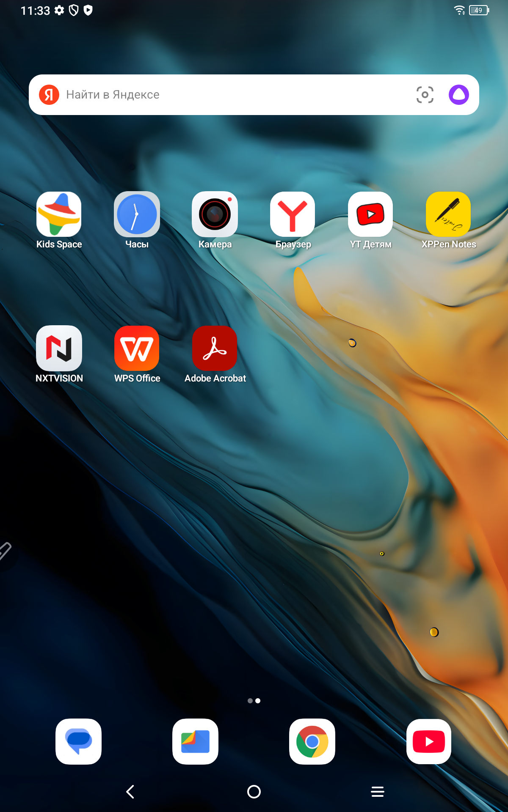508x812 pixels.
Task: Open the Камера app
Action: pos(215,214)
